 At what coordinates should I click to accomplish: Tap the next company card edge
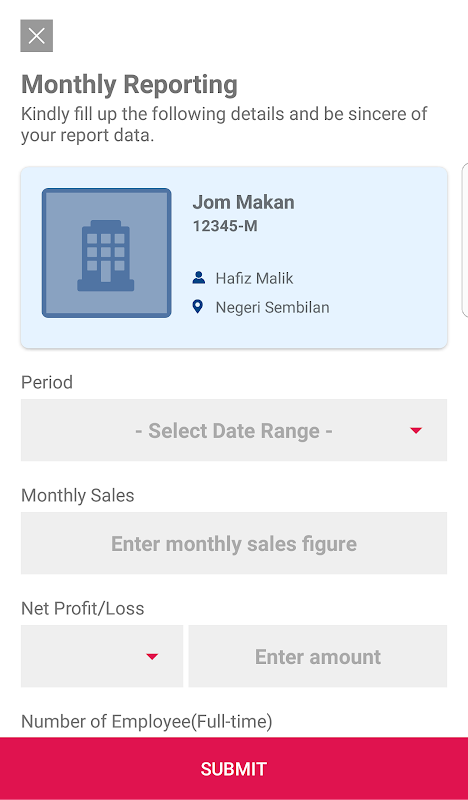pyautogui.click(x=464, y=240)
